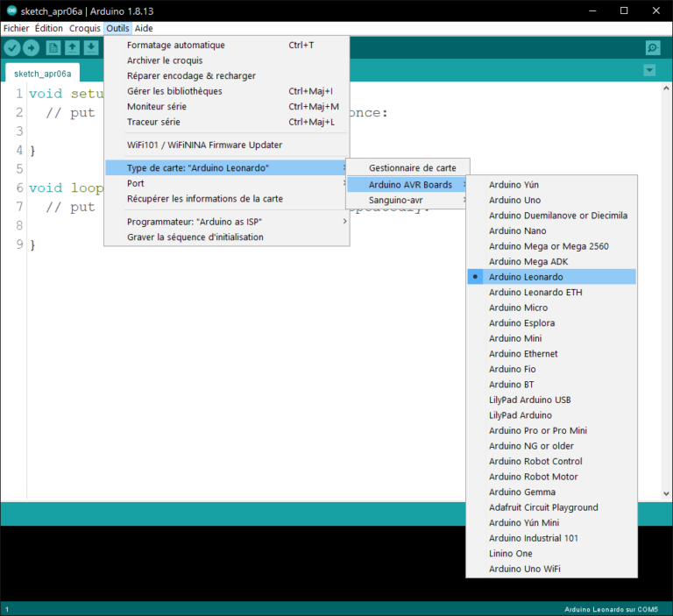The width and height of the screenshot is (673, 616).
Task: Click the Arduino logo in title bar
Action: pos(11,11)
